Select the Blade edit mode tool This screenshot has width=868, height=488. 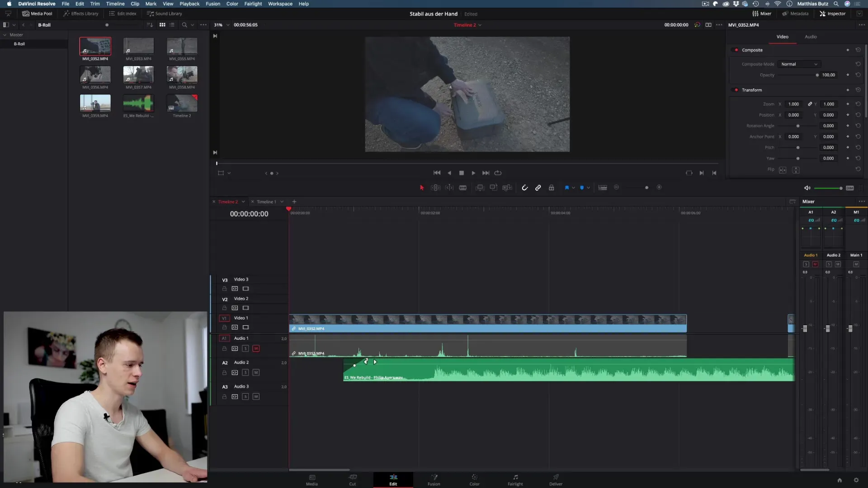[x=463, y=188]
